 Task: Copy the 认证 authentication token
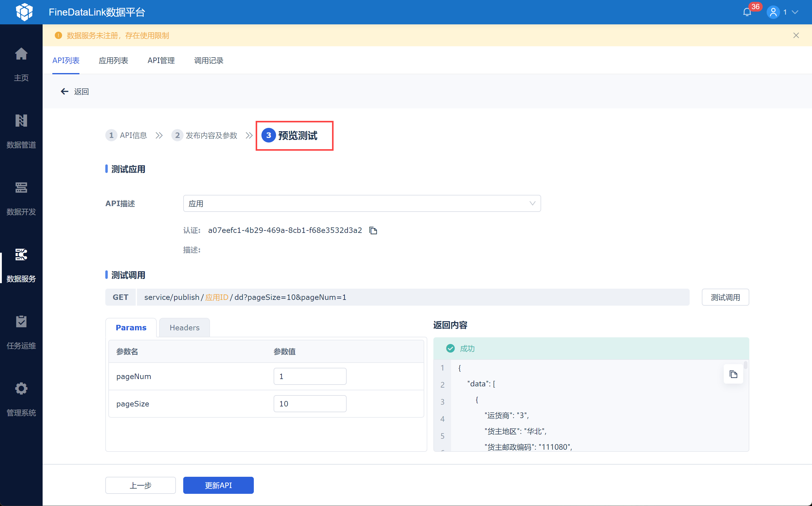[373, 230]
